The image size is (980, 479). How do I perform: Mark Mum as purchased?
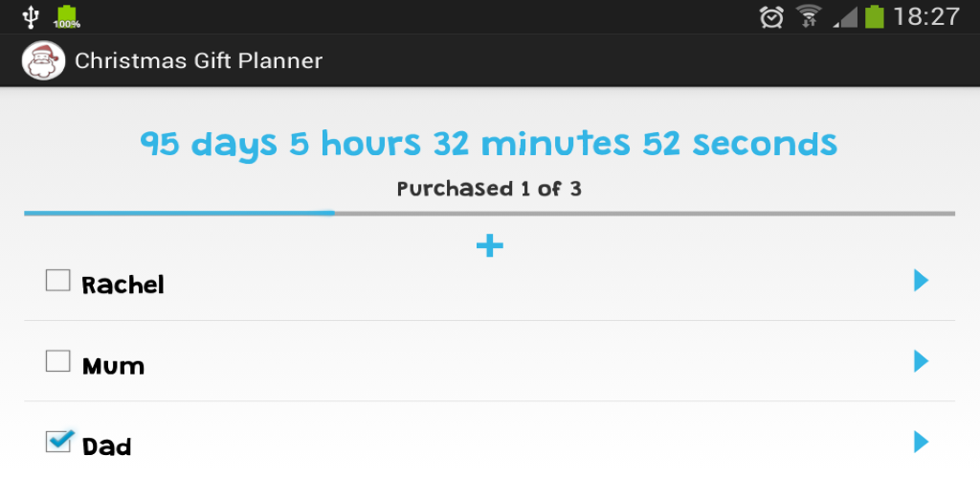58,361
